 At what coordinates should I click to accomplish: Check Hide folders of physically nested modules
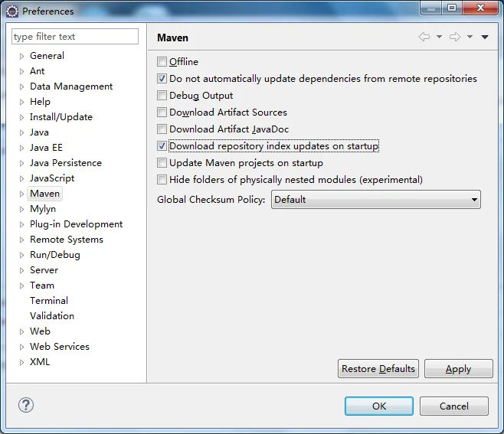point(162,179)
